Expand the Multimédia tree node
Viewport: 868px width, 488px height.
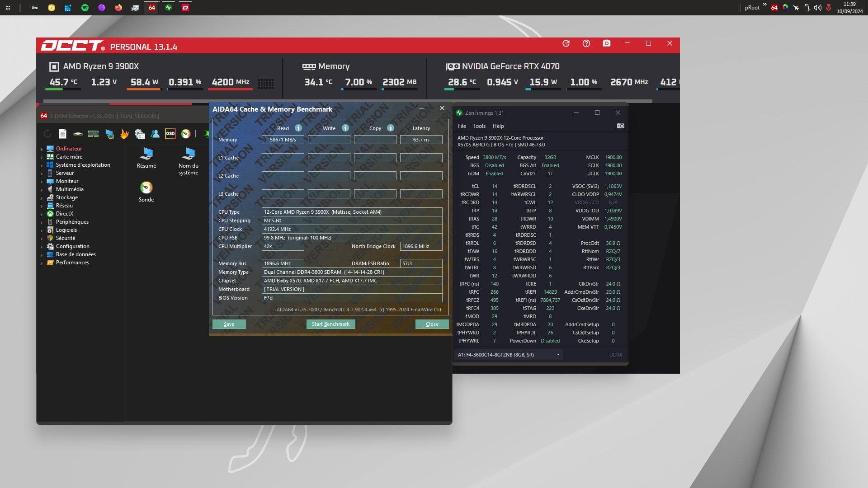(42, 190)
